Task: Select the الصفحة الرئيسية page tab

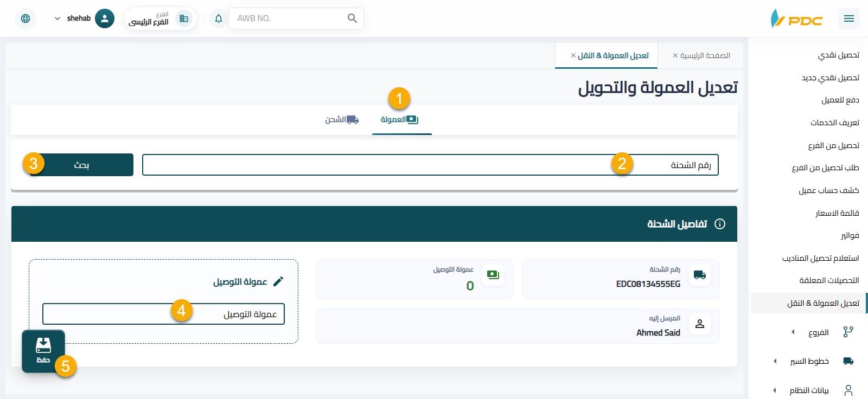Action: 705,55
